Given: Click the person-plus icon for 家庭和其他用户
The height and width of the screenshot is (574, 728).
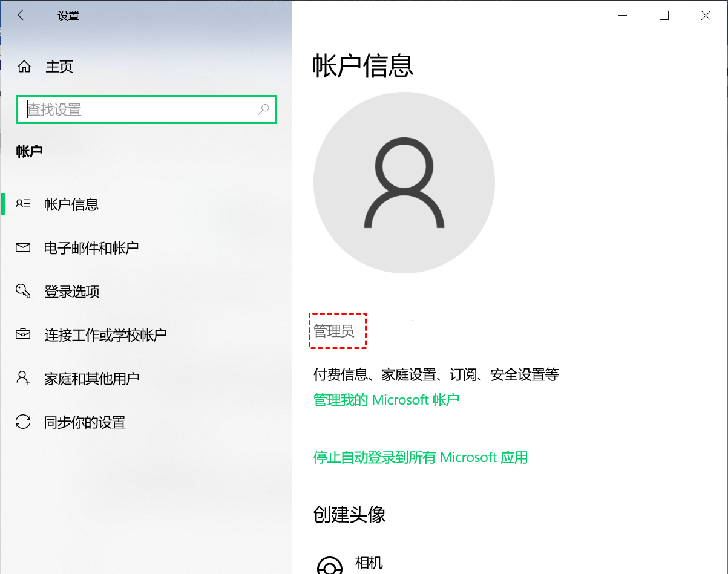Looking at the screenshot, I should pyautogui.click(x=23, y=378).
